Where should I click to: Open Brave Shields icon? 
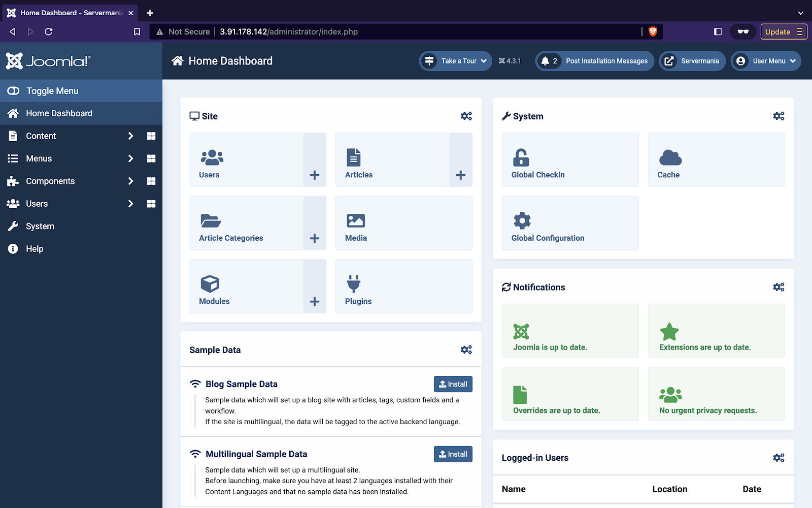(653, 31)
